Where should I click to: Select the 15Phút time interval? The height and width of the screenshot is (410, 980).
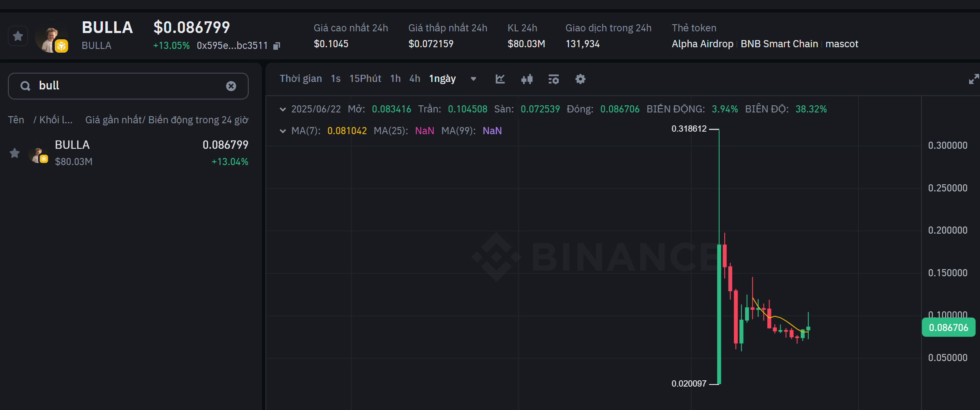[365, 79]
